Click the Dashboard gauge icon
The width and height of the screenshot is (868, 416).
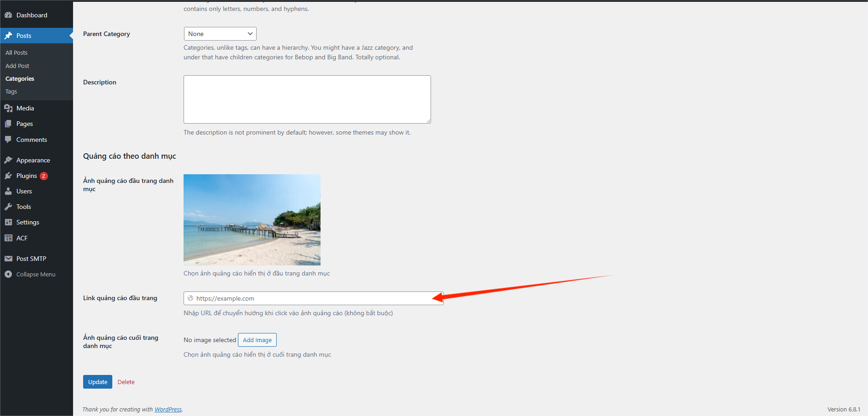coord(8,15)
